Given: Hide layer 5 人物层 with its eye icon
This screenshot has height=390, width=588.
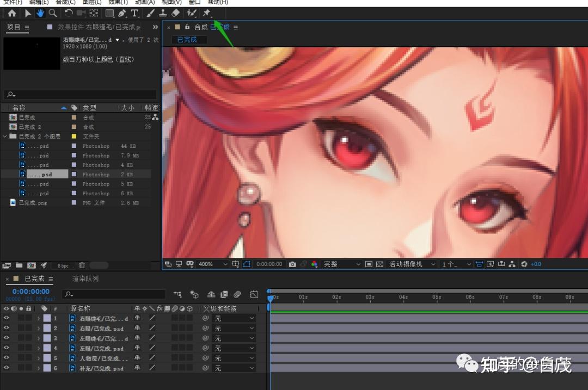Looking at the screenshot, I should point(7,357).
